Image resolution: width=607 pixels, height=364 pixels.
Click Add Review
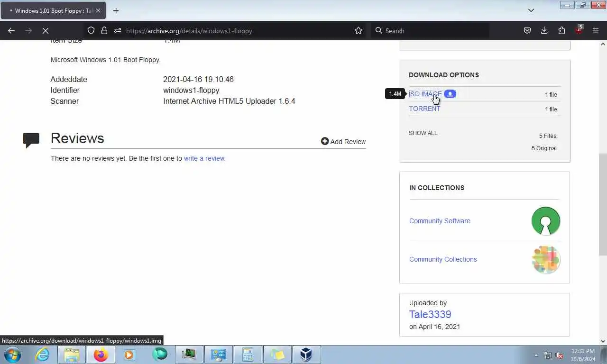pos(343,141)
